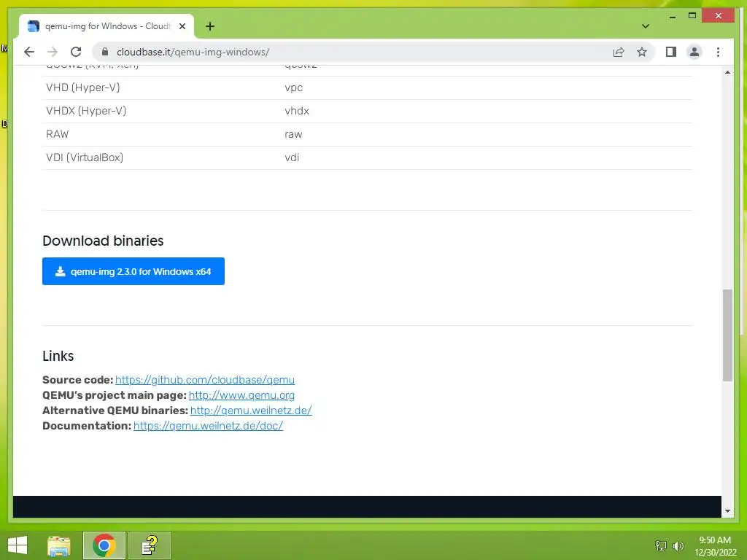
Task: Select the VHD (Hyper-V) cell
Action: (83, 87)
